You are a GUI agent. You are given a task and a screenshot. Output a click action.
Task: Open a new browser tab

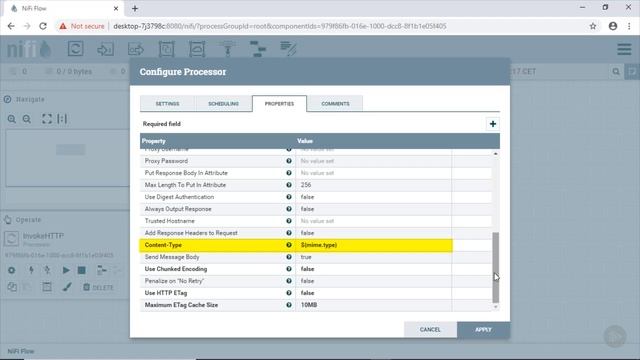pos(135,8)
